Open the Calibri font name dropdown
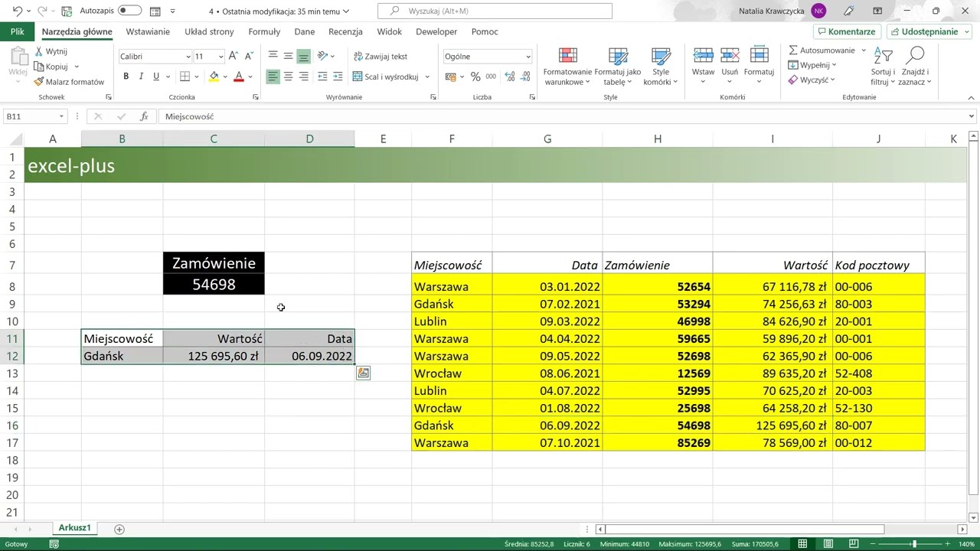980x551 pixels. (188, 57)
